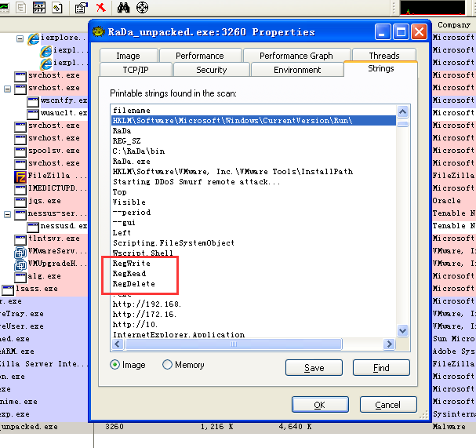The height and width of the screenshot is (448, 476).
Task: Click the toolbar icon left of process tree
Action: pos(21,7)
